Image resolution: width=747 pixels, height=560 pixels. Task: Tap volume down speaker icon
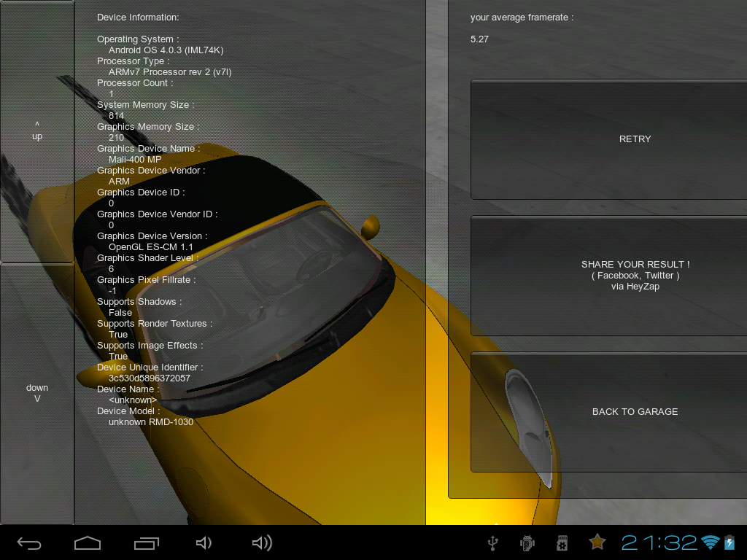pos(204,542)
